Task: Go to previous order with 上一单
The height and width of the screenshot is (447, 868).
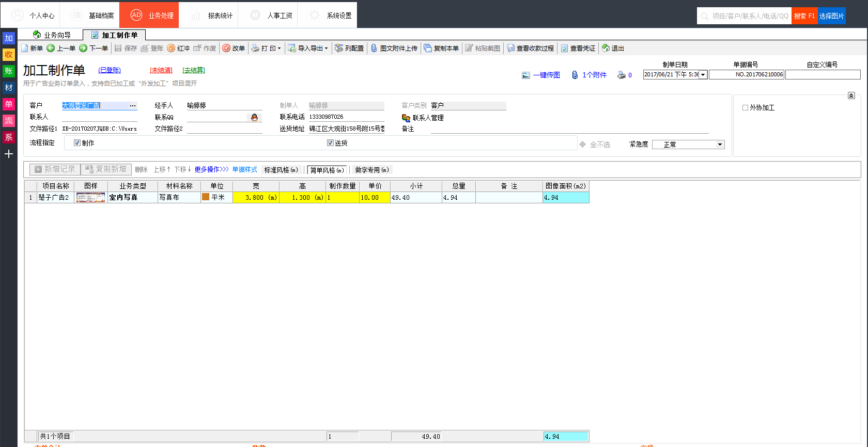Action: coord(51,48)
